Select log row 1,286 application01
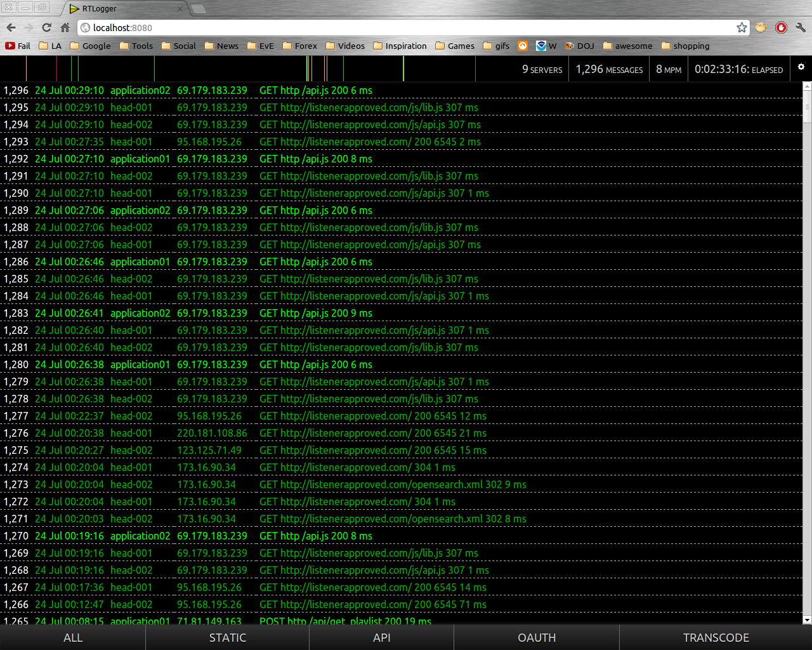812x650 pixels. coord(401,262)
